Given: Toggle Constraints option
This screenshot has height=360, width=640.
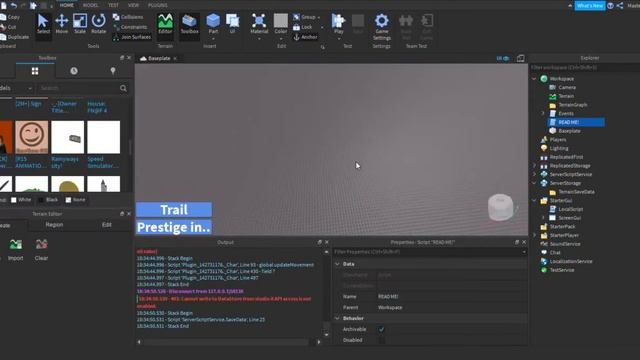Looking at the screenshot, I should (130, 27).
